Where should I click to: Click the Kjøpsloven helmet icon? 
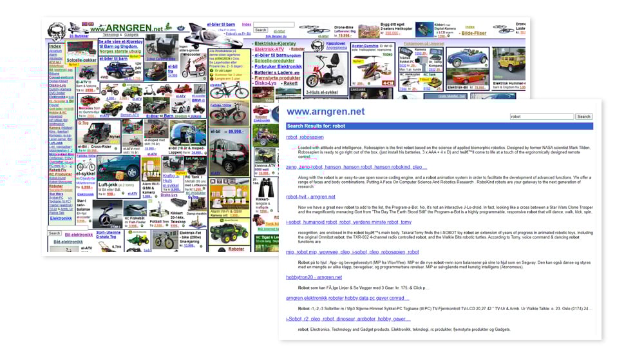(317, 44)
